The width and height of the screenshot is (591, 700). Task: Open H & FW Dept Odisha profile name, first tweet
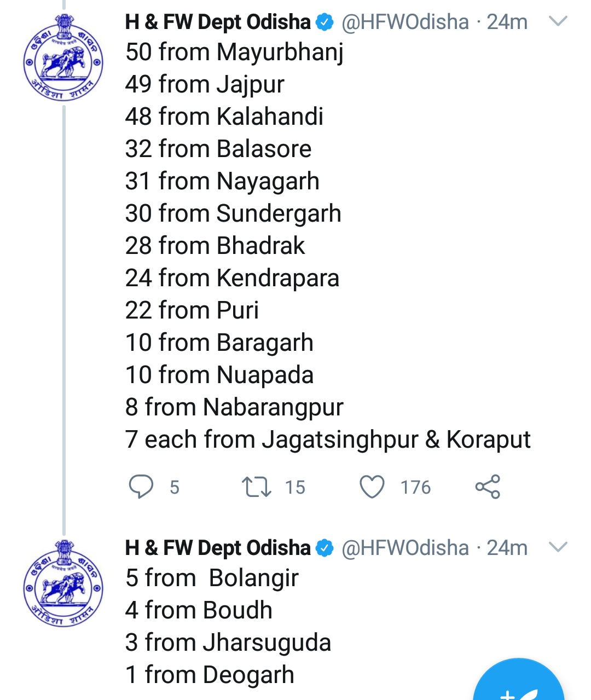click(x=218, y=22)
